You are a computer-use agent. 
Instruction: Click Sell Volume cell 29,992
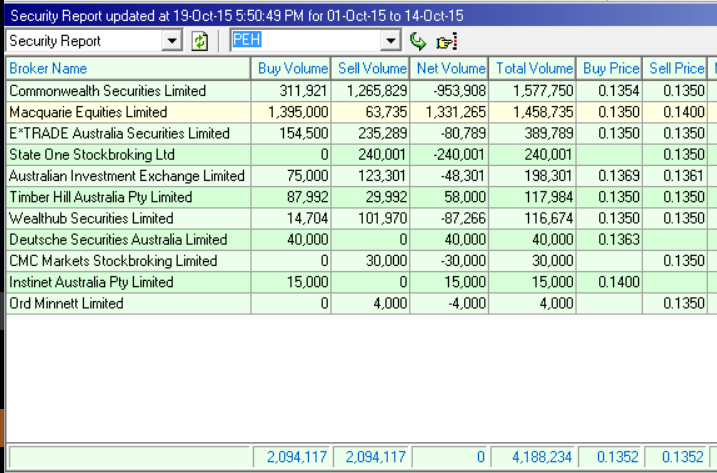click(x=370, y=197)
